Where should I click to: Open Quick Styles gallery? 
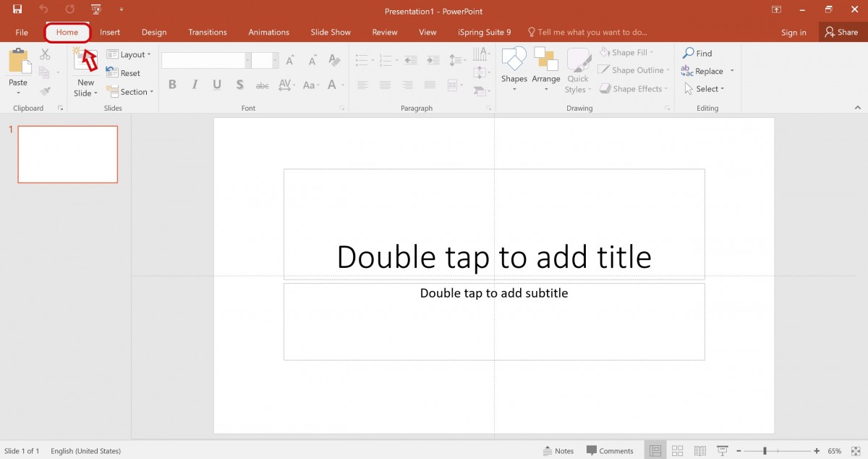pos(578,70)
